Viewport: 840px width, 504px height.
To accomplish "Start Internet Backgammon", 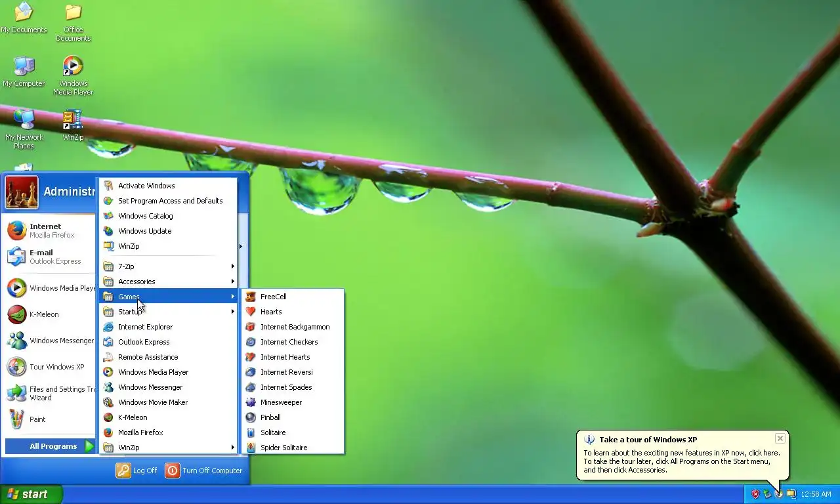I will point(293,327).
